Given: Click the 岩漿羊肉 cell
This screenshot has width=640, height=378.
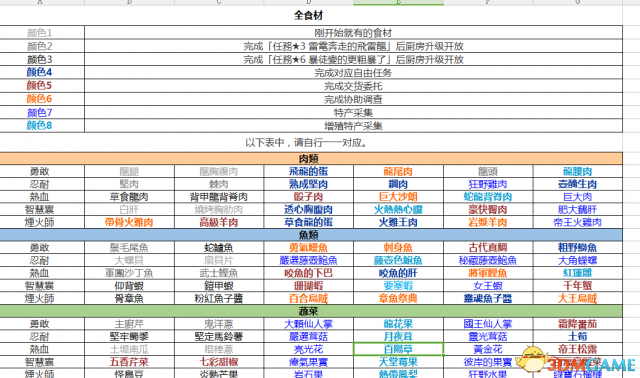Looking at the screenshot, I should point(488,222).
